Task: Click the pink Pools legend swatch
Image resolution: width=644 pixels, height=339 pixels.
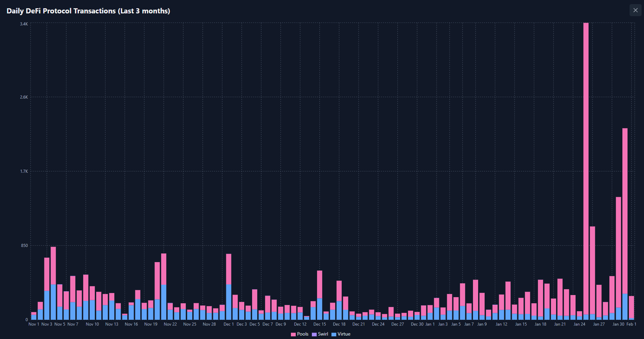Action: click(x=294, y=334)
